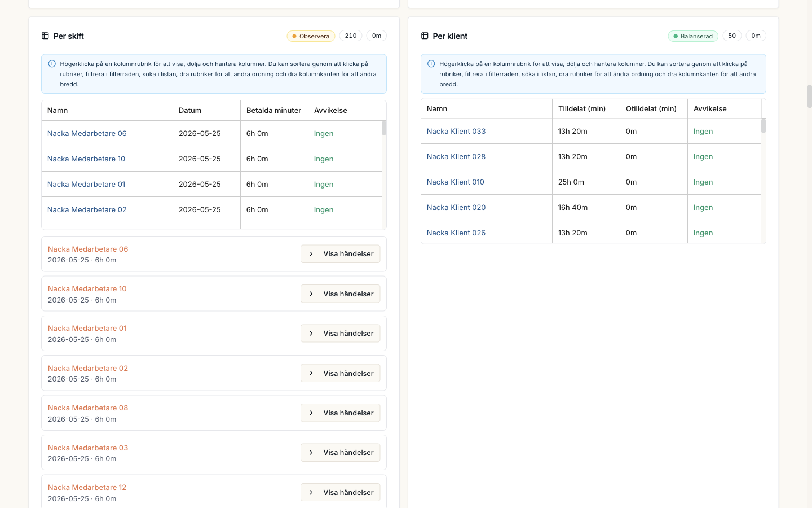Click the Per skift table vertical scrollbar
The image size is (812, 508).
coord(384,128)
